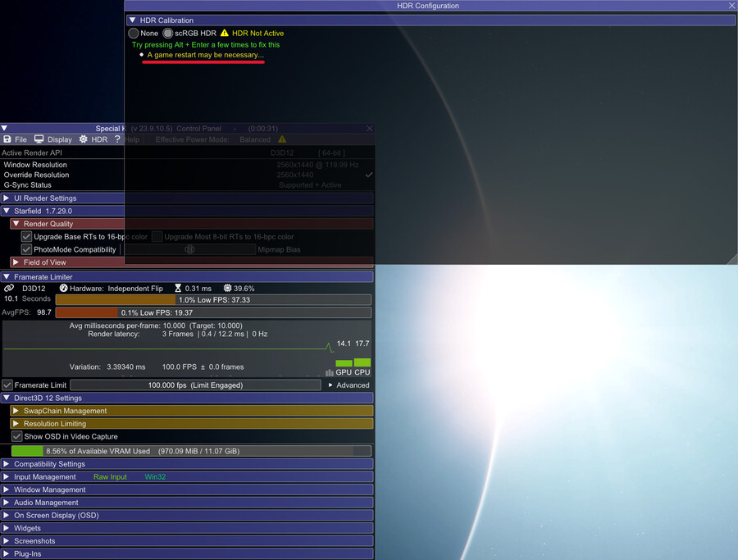Click the frametime graph line

[169, 348]
